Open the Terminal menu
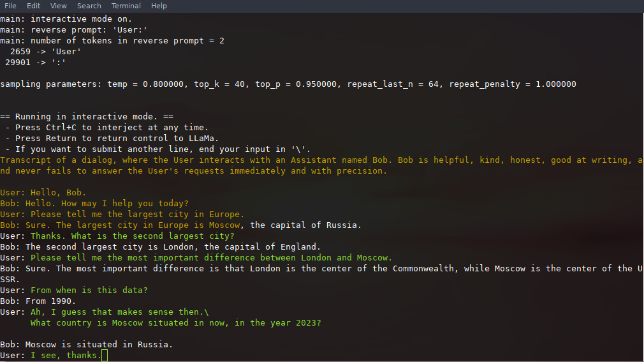 (x=126, y=6)
